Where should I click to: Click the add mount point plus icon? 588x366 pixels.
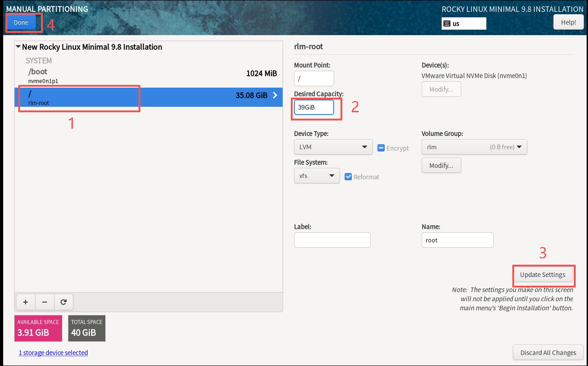pyautogui.click(x=26, y=302)
